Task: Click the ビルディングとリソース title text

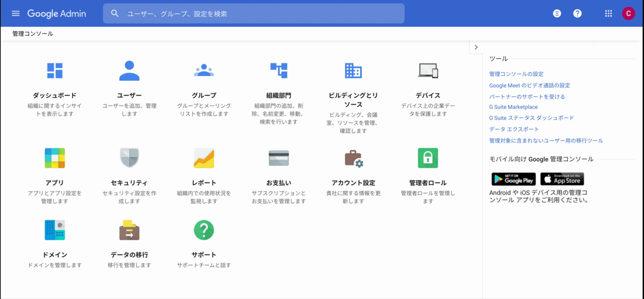Action: coord(353,100)
